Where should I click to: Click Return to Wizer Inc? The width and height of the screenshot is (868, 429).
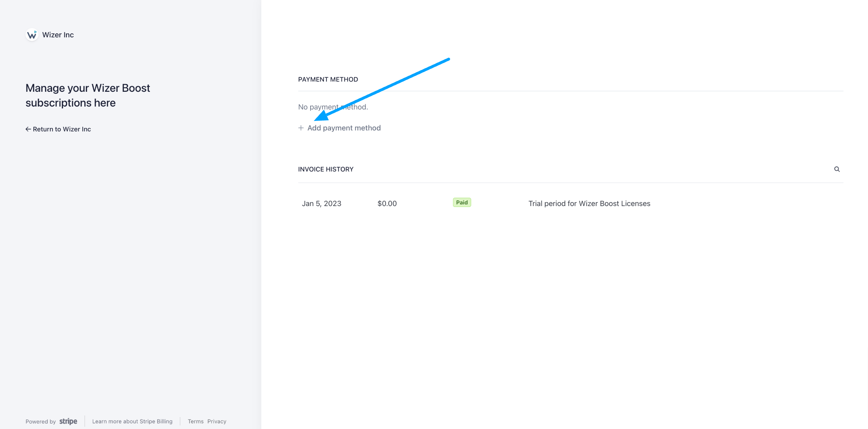(62, 129)
